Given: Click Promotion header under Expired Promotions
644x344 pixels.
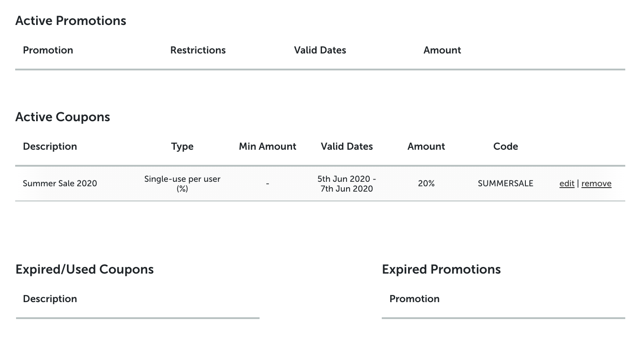Looking at the screenshot, I should click(415, 299).
